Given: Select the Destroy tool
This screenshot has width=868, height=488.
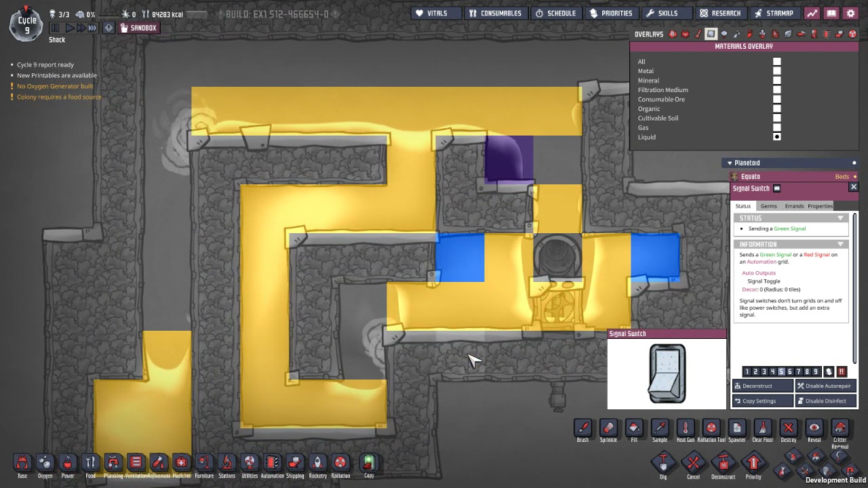Looking at the screenshot, I should pyautogui.click(x=788, y=428).
